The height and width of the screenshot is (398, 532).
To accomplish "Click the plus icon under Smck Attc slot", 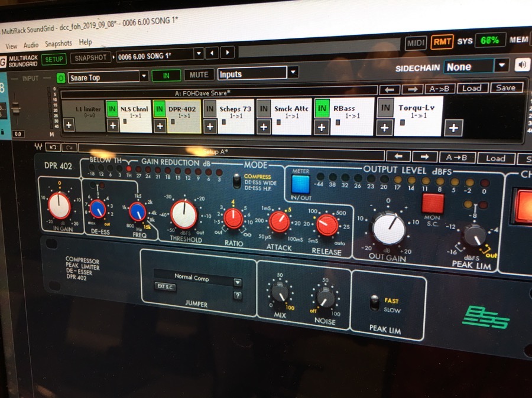I will (264, 127).
